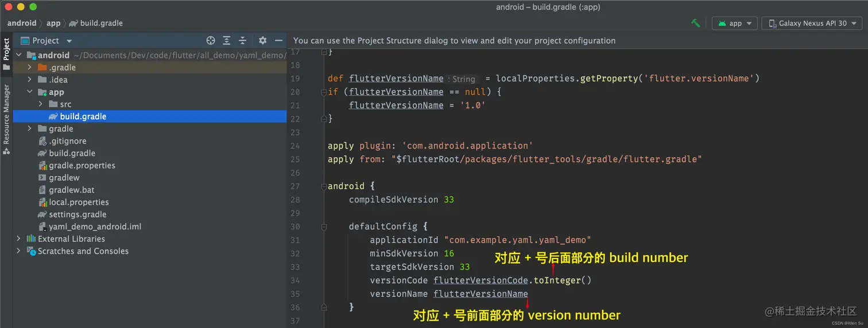Click the settings.gradle elephant icon
Viewport: 868px width, 328px height.
point(42,214)
